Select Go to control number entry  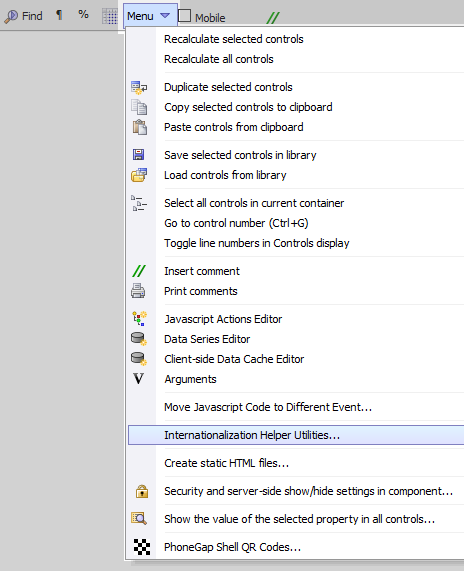[236, 223]
